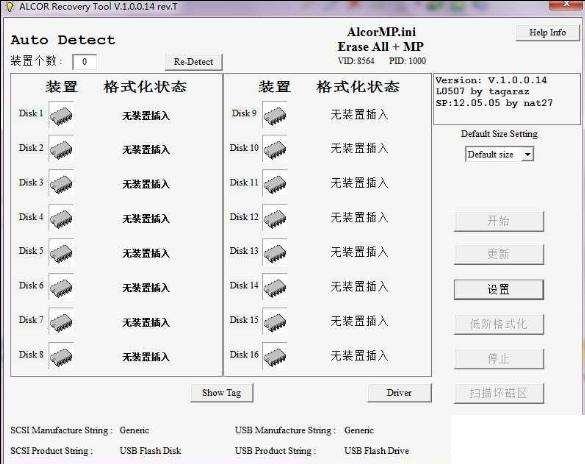Image resolution: width=585 pixels, height=464 pixels.
Task: Click Disk 1 status 无装置插入
Action: (146, 116)
